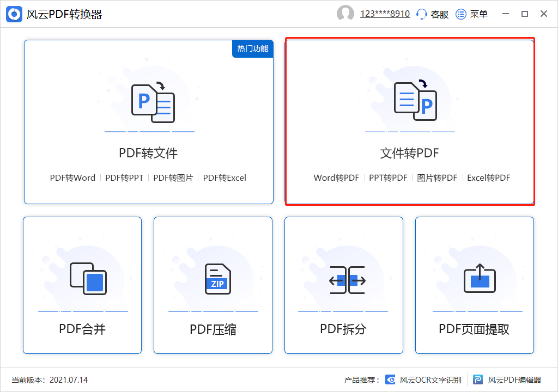This screenshot has height=392, width=558.
Task: Click the 文件转PDF document icon
Action: tap(415, 101)
